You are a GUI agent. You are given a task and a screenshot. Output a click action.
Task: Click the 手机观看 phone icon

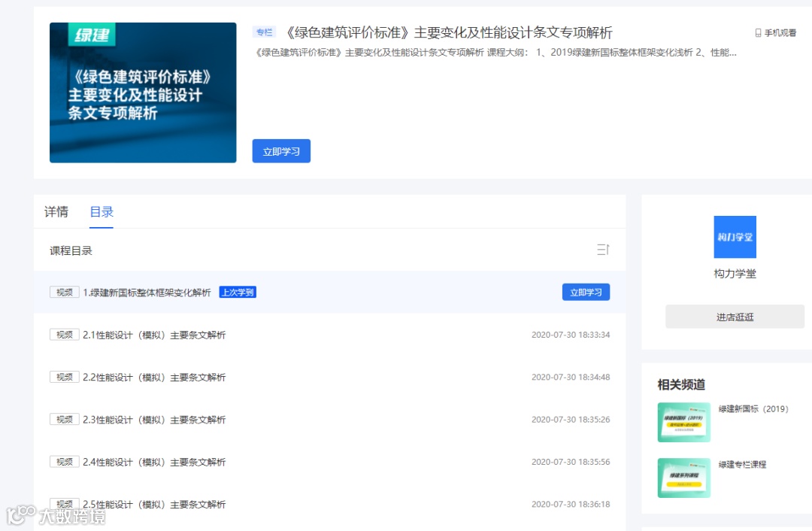(x=758, y=33)
